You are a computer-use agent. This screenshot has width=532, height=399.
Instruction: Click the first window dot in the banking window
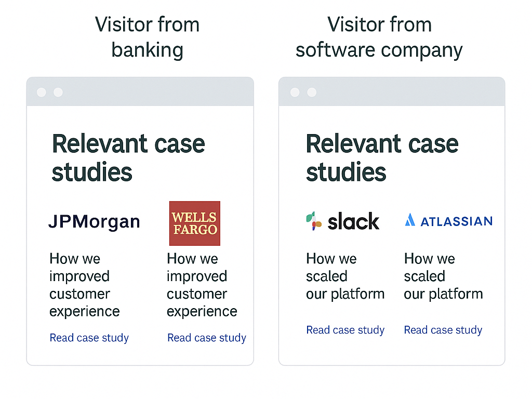42,92
